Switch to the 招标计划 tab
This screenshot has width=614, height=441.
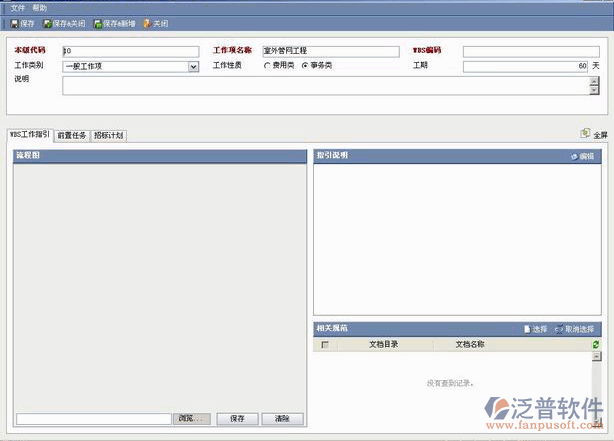(x=109, y=136)
